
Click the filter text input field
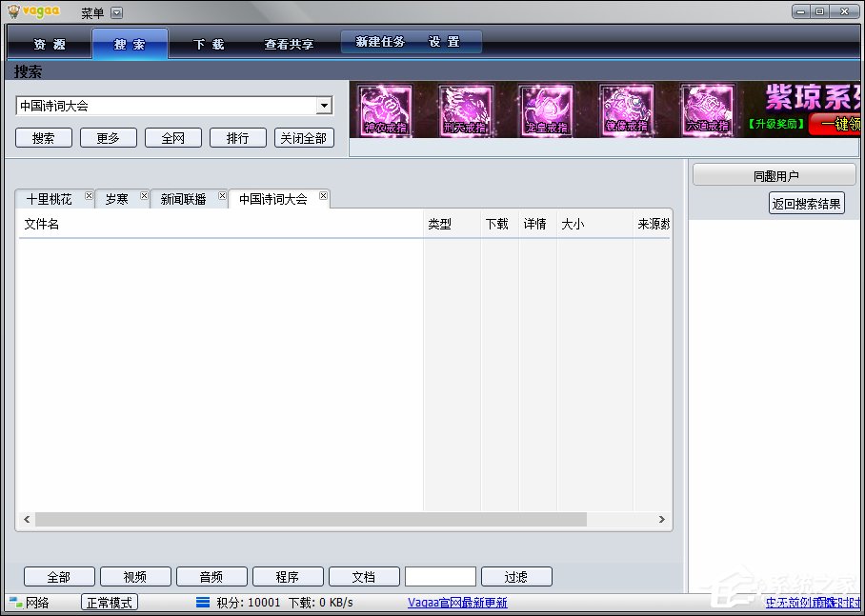[440, 576]
